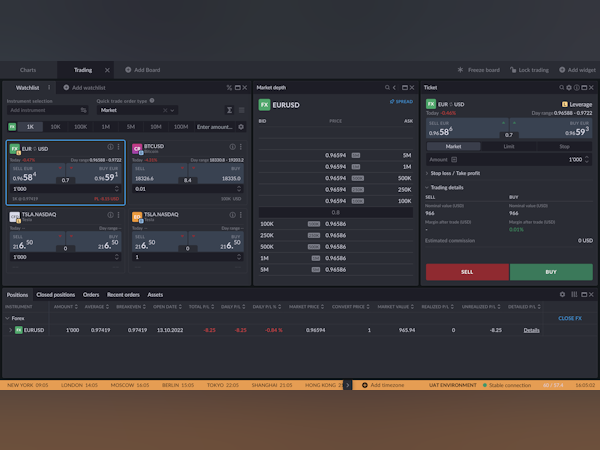Show info for EUR USD watchlist tile

click(110, 147)
